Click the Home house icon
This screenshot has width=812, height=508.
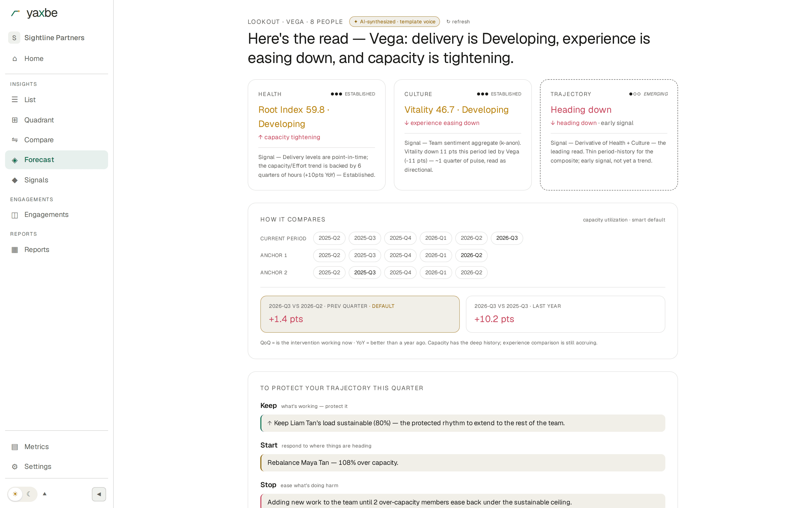(x=15, y=59)
